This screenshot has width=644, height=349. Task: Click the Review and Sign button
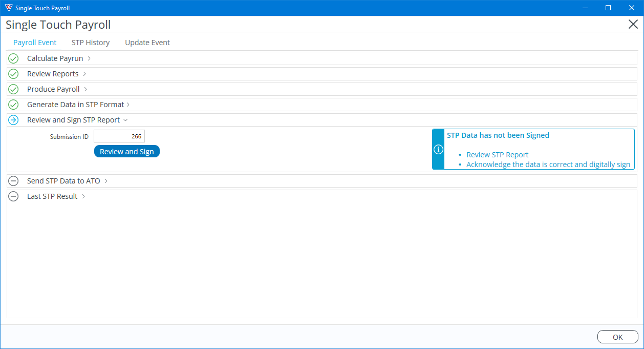coord(127,152)
